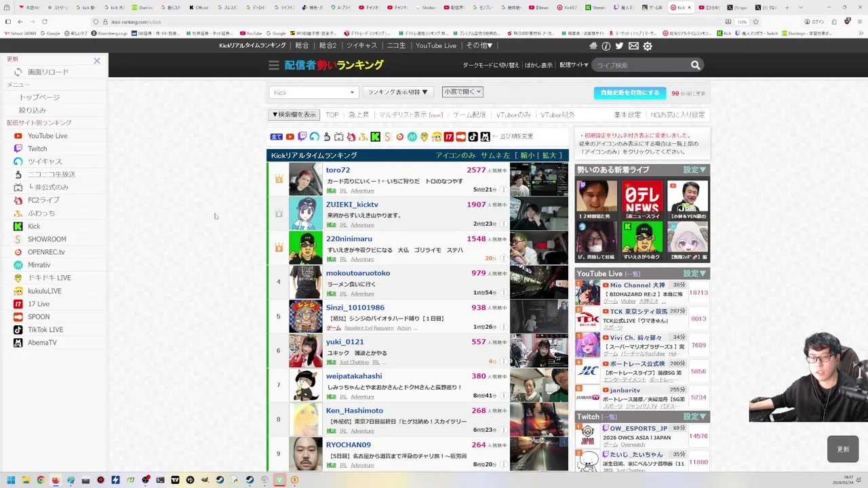Click the 3-dot menu on 220ninimaru's row
Viewport: 868px width, 488px height.
coord(503,259)
